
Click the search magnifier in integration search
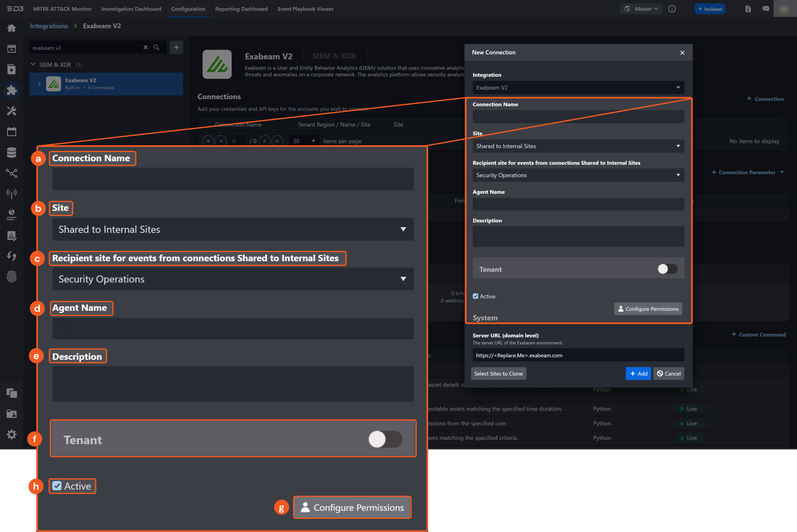pyautogui.click(x=156, y=48)
